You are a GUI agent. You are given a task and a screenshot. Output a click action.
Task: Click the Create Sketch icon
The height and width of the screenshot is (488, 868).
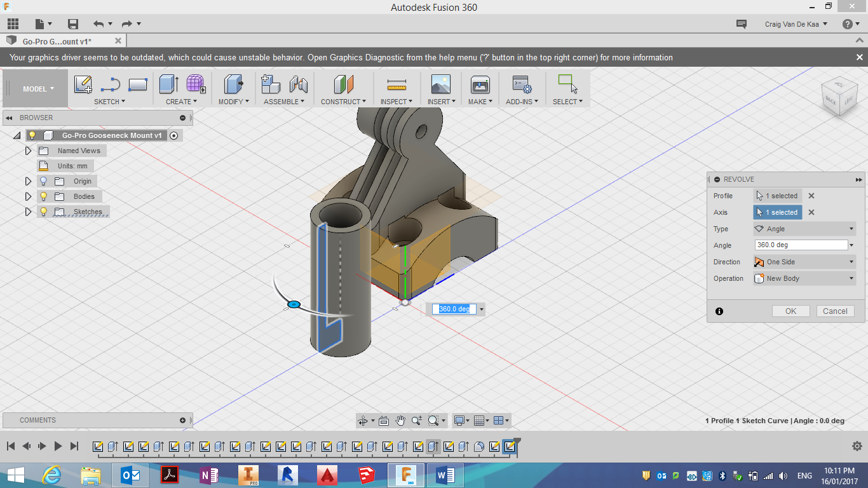tap(83, 84)
